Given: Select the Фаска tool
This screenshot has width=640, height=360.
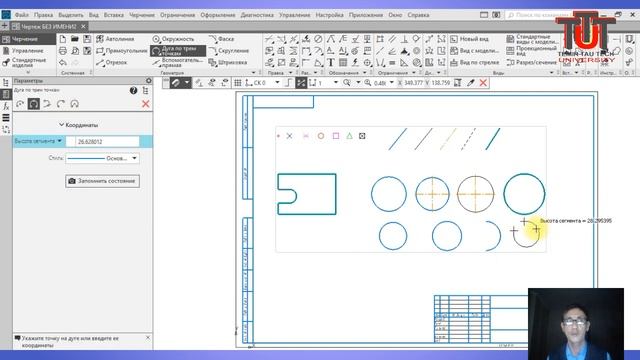Looking at the screenshot, I should (221, 39).
